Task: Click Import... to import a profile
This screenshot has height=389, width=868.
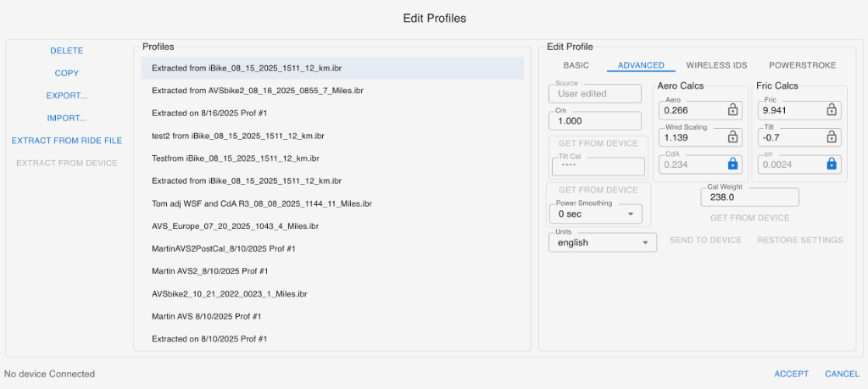Action: click(67, 118)
